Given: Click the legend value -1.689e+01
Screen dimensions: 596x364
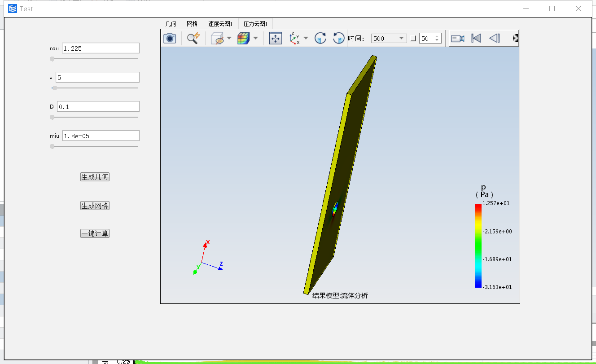Looking at the screenshot, I should [497, 259].
